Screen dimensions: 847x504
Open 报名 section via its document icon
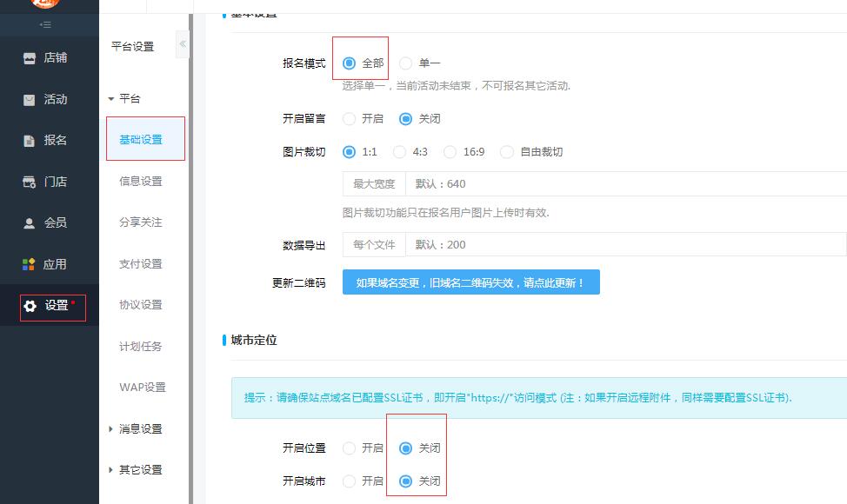30,141
